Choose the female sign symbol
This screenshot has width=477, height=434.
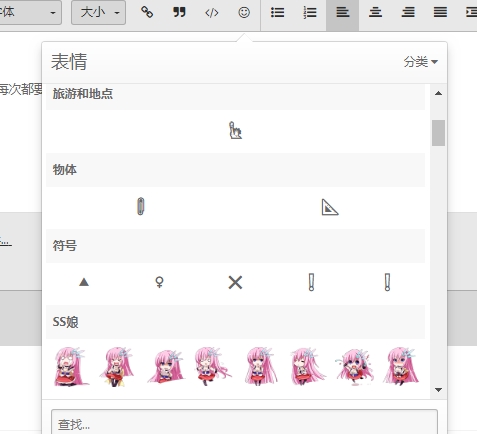160,282
